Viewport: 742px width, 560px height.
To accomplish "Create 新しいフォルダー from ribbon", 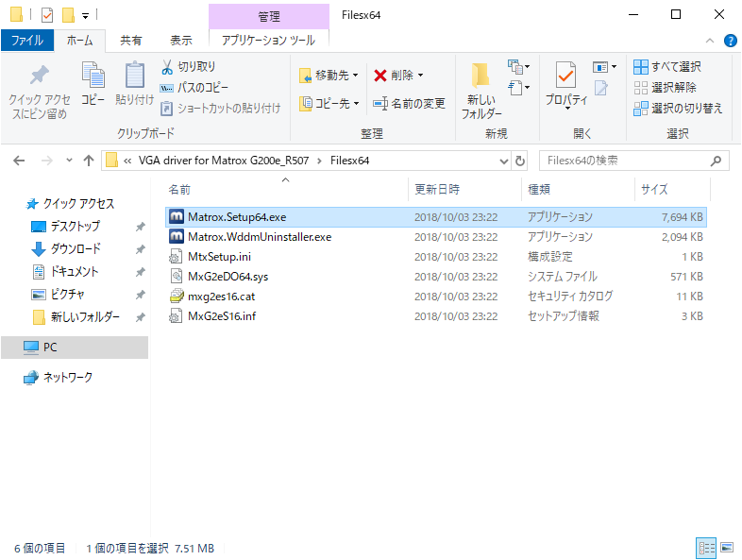I will pos(481,91).
